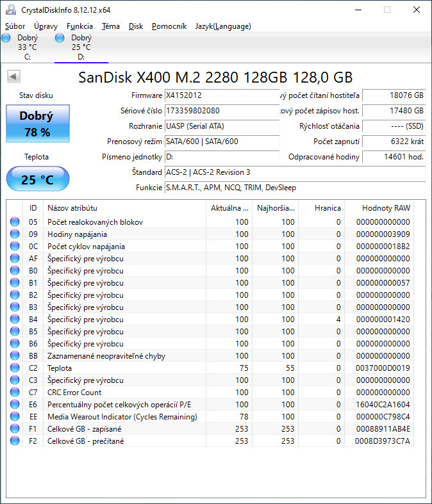This screenshot has height=504, width=432.
Task: Click the Počet zapnutí value 6322 krát
Action: pos(394,142)
